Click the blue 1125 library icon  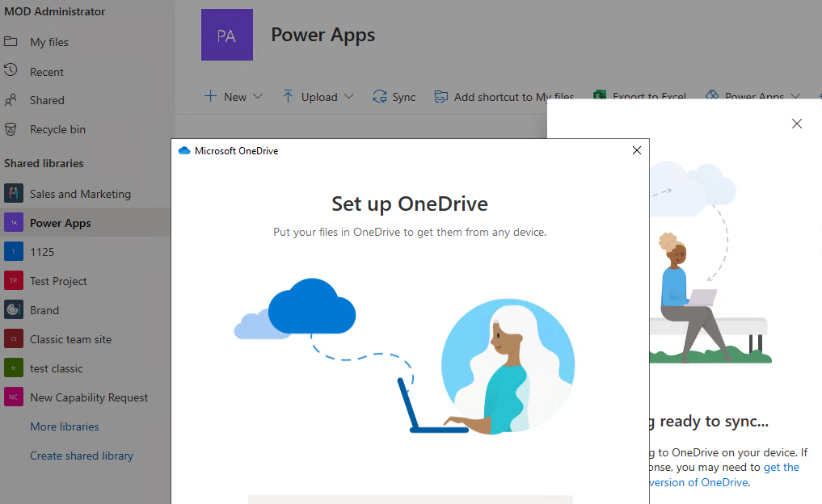14,251
